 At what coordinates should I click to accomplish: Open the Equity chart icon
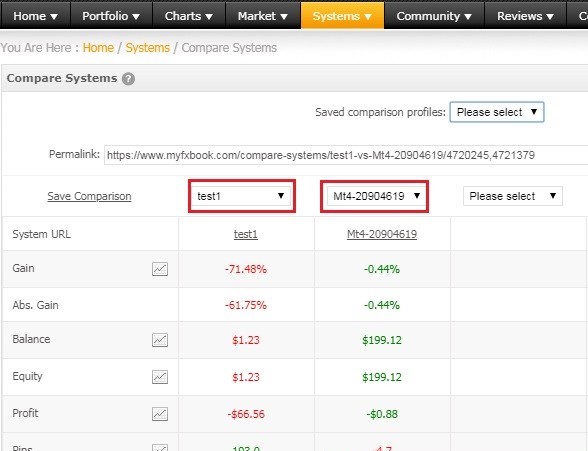pos(160,377)
